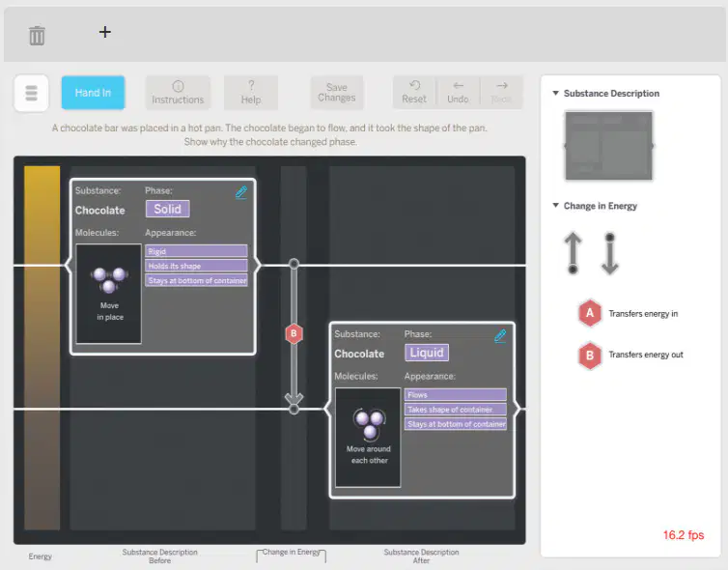This screenshot has height=570, width=728.
Task: Click the yellow energy gradient bar
Action: point(42,348)
